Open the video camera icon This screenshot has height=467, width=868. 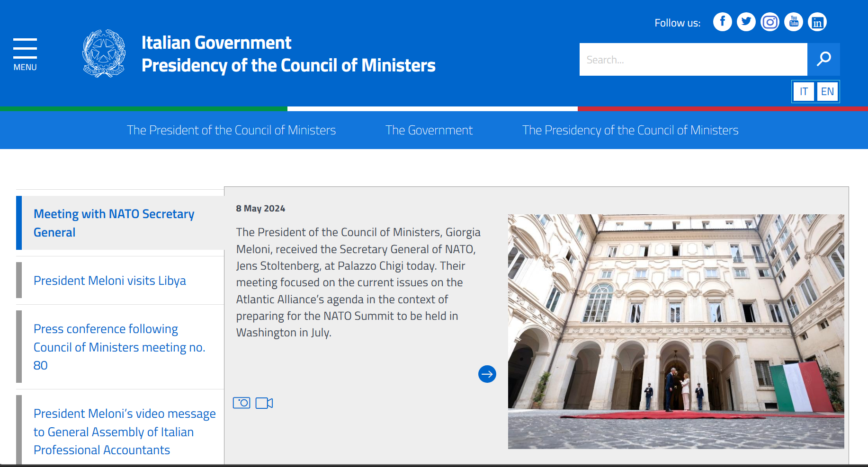[264, 403]
